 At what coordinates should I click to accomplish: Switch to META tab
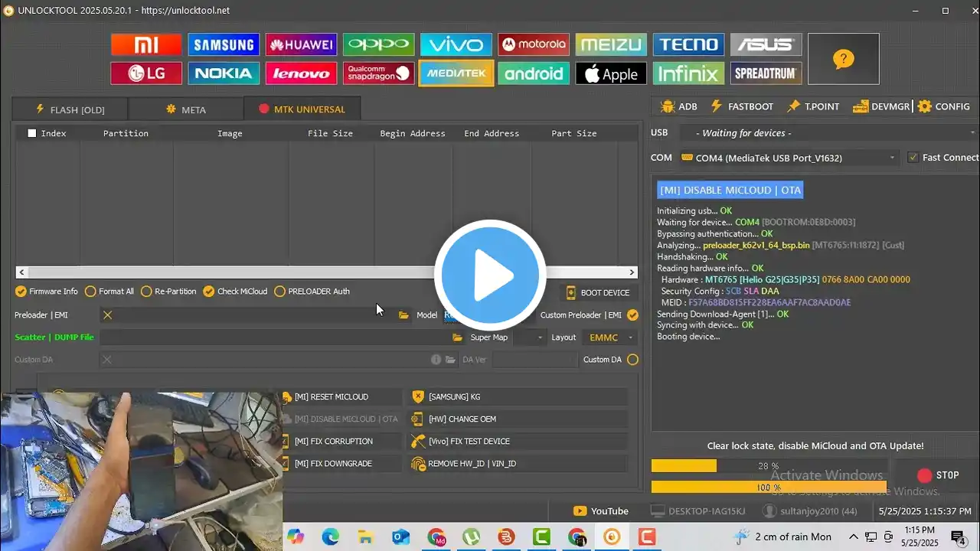[186, 109]
